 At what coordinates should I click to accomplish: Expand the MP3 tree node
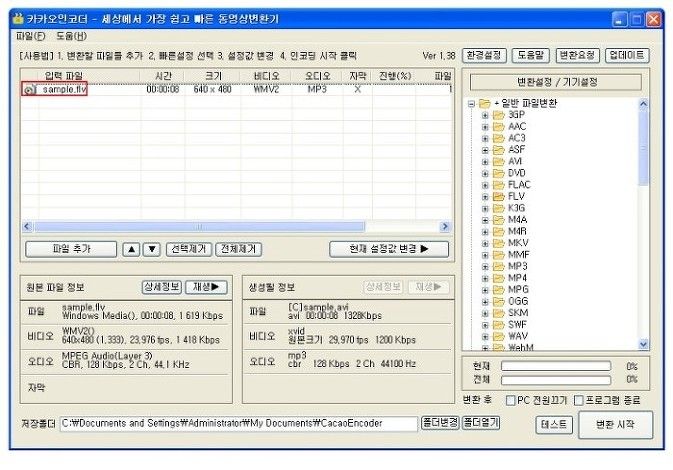(x=485, y=267)
